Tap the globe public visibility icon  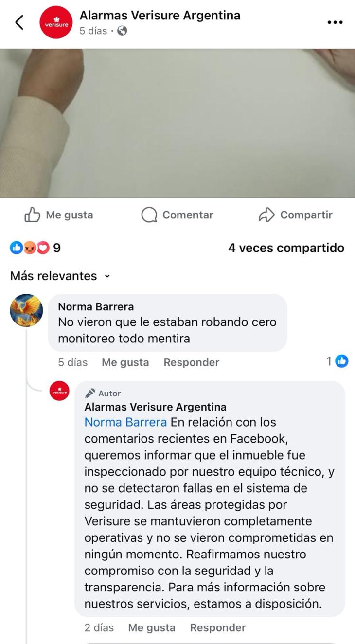point(123,31)
